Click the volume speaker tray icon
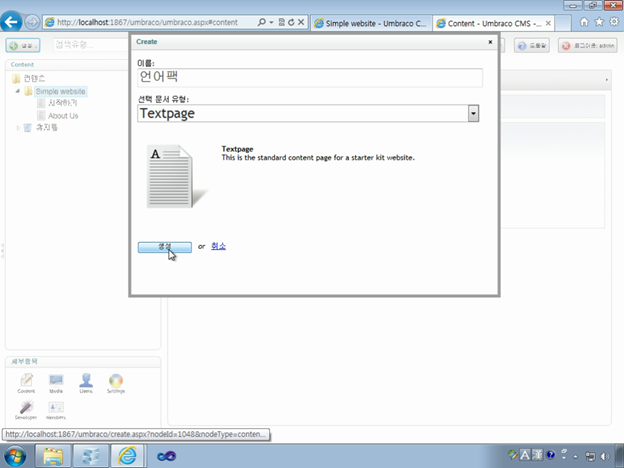This screenshot has height=468, width=624. pyautogui.click(x=605, y=456)
